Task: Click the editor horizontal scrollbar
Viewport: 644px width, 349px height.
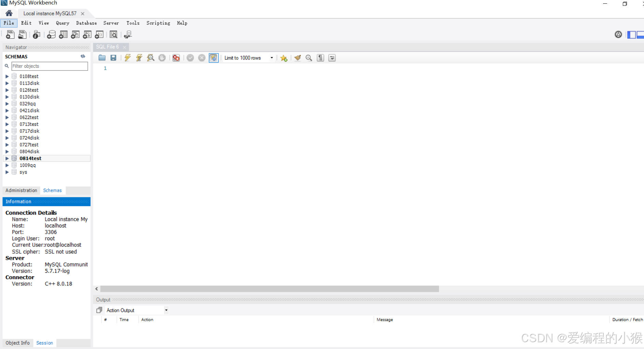Action: [x=270, y=289]
